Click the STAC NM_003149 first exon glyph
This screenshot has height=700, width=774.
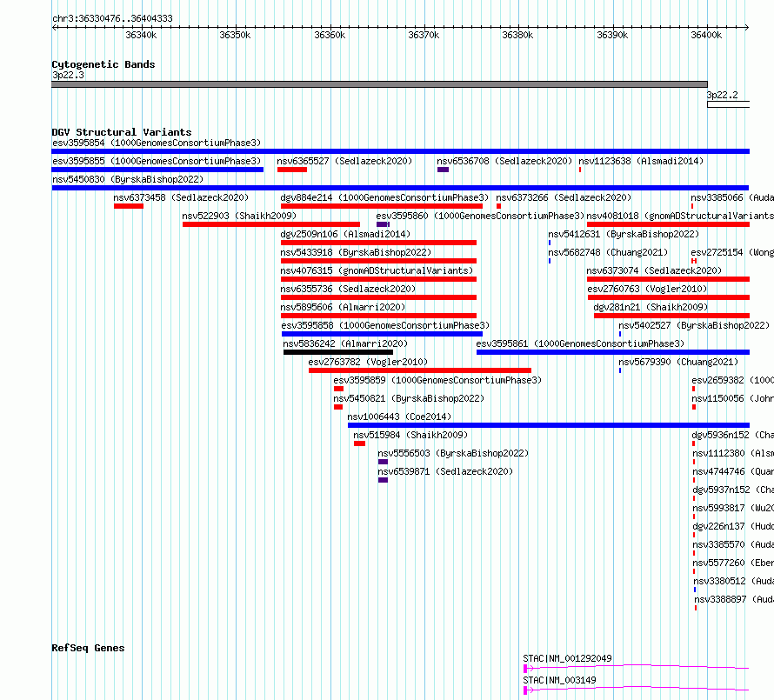click(x=525, y=690)
